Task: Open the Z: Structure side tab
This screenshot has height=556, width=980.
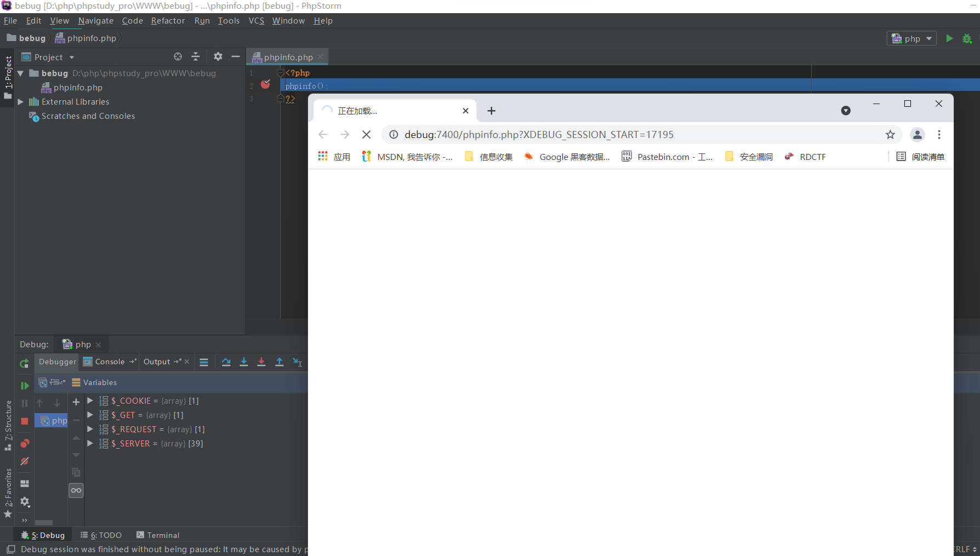Action: 8,425
